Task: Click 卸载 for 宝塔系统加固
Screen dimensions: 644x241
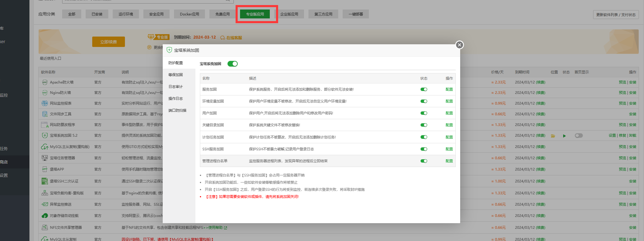Action: (633, 136)
